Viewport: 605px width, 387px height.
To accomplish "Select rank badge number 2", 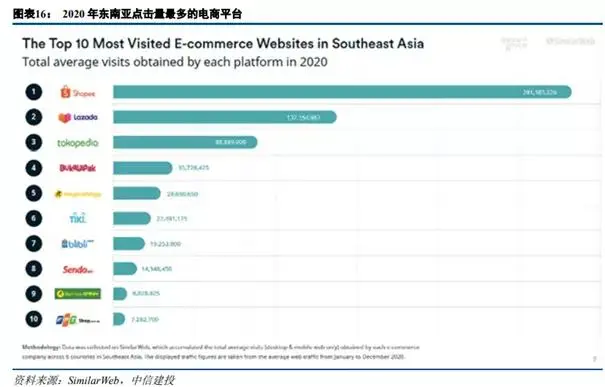I will pyautogui.click(x=34, y=117).
